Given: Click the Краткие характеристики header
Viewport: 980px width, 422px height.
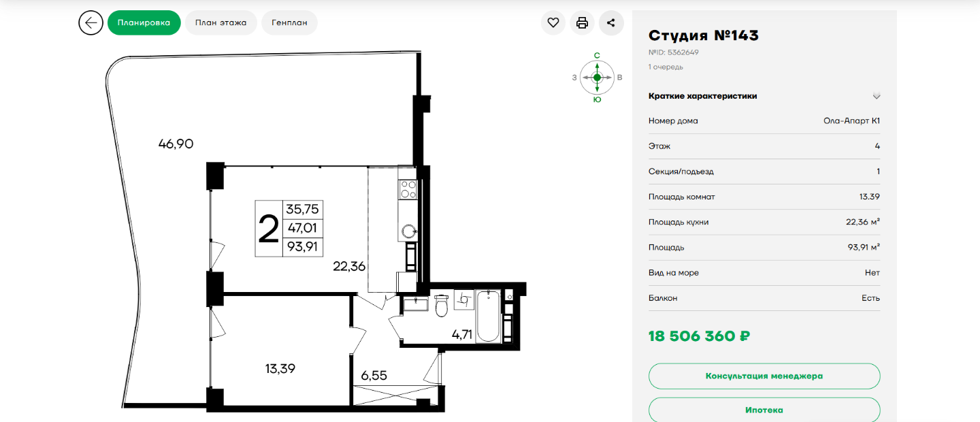Looking at the screenshot, I should click(x=703, y=96).
